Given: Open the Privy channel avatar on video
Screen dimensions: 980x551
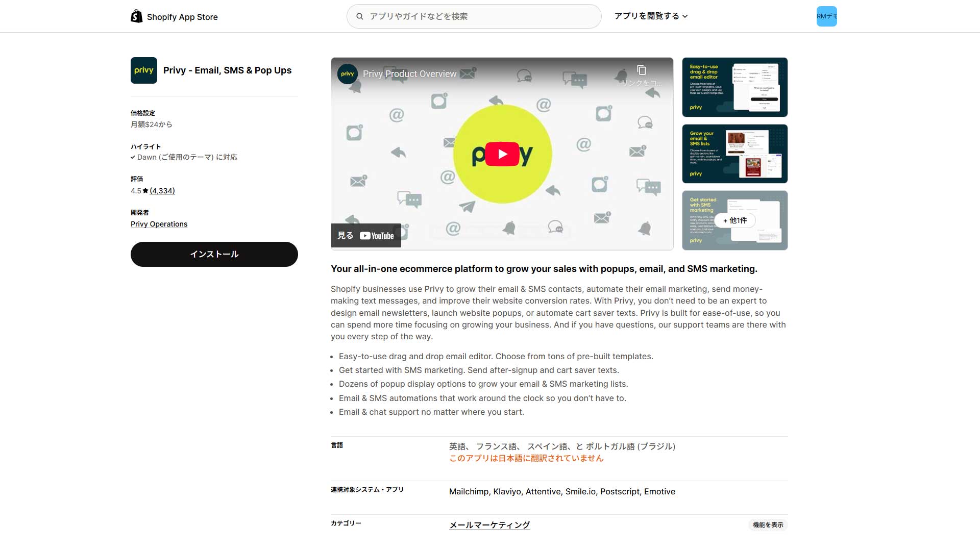Looking at the screenshot, I should coord(348,74).
